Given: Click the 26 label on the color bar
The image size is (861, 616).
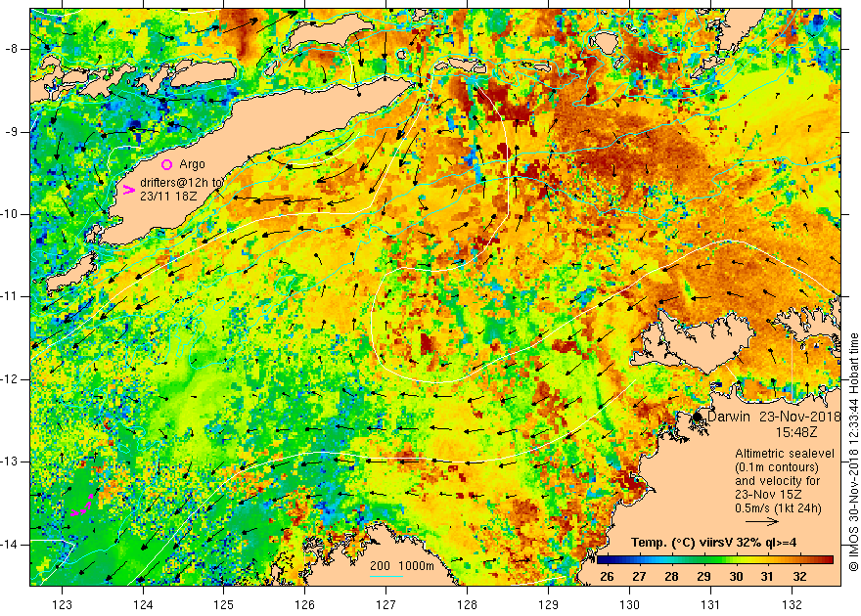Looking at the screenshot, I should click(607, 577).
